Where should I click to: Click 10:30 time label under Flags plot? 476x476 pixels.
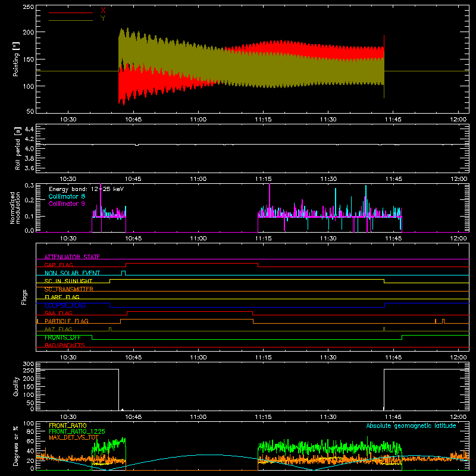pyautogui.click(x=68, y=358)
